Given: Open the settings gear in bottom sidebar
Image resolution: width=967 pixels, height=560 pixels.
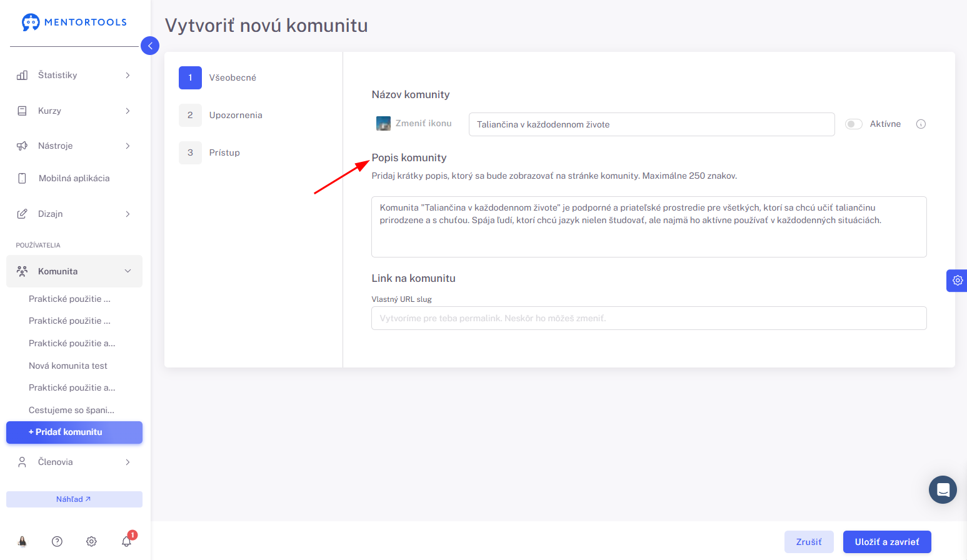Looking at the screenshot, I should click(91, 541).
